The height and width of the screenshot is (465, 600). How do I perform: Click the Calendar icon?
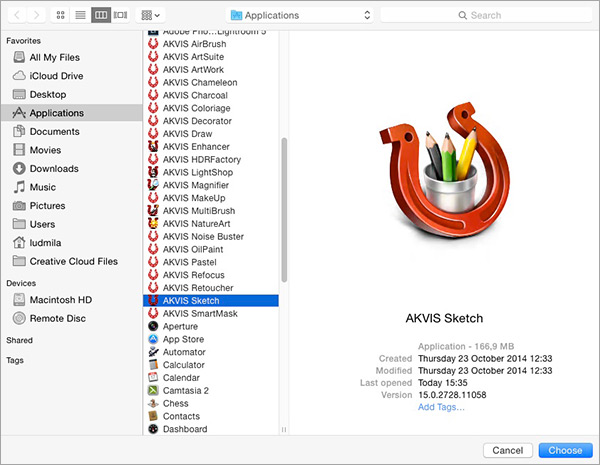click(153, 377)
